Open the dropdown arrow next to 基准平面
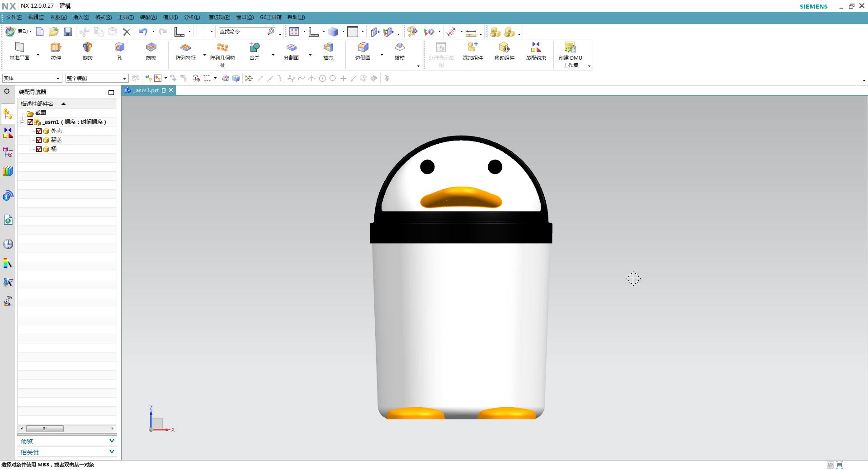 point(38,55)
